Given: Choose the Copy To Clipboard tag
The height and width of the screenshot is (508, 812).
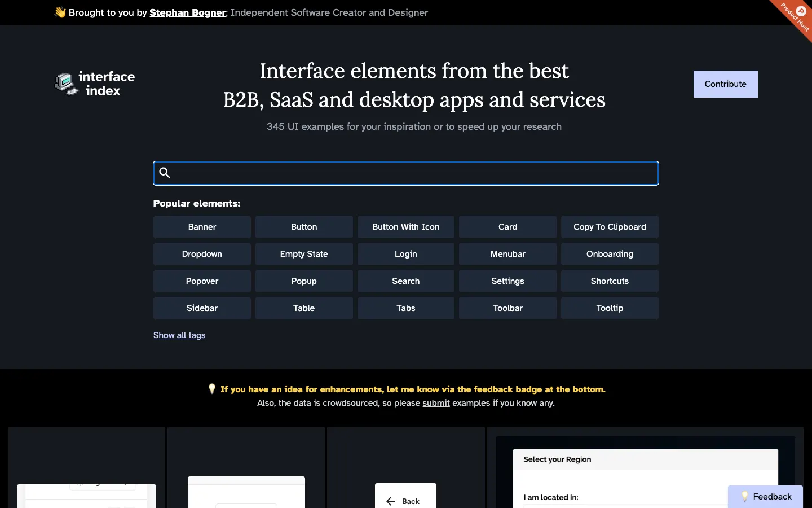Looking at the screenshot, I should point(610,227).
